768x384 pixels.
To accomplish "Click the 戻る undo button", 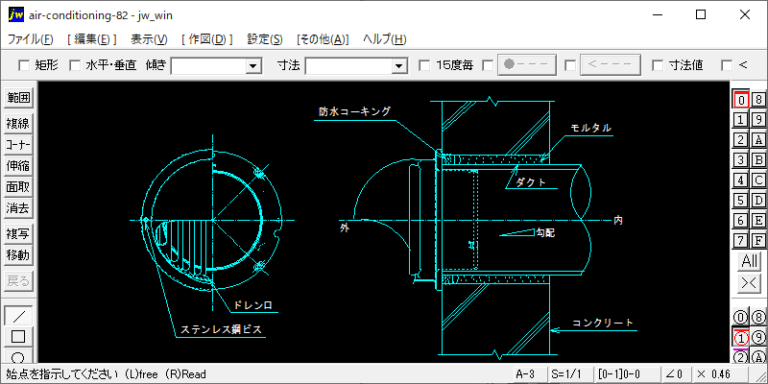I will coord(18,281).
